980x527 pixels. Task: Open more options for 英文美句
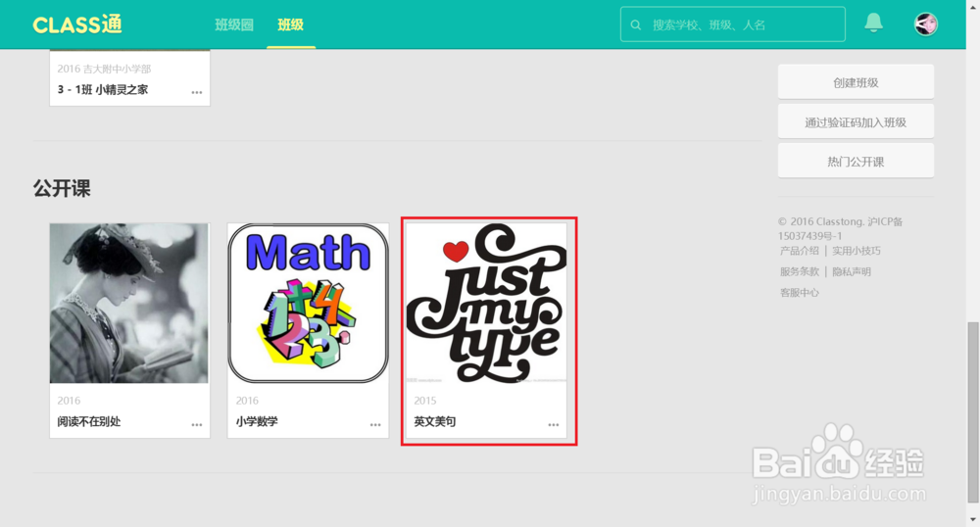553,424
